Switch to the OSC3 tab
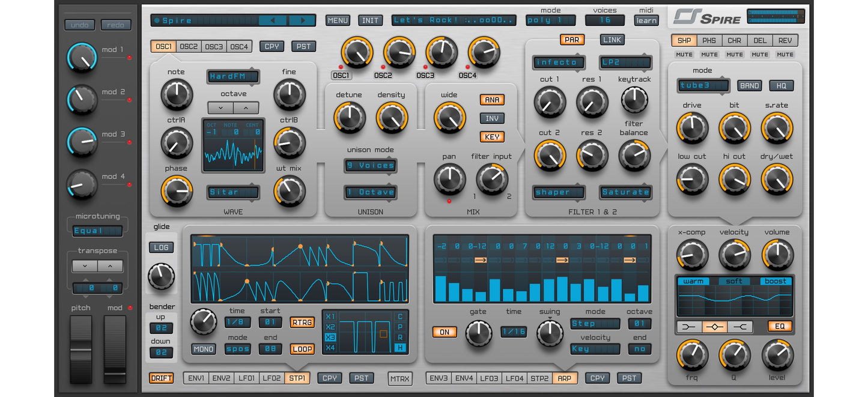This screenshot has height=397, width=868. tap(214, 45)
